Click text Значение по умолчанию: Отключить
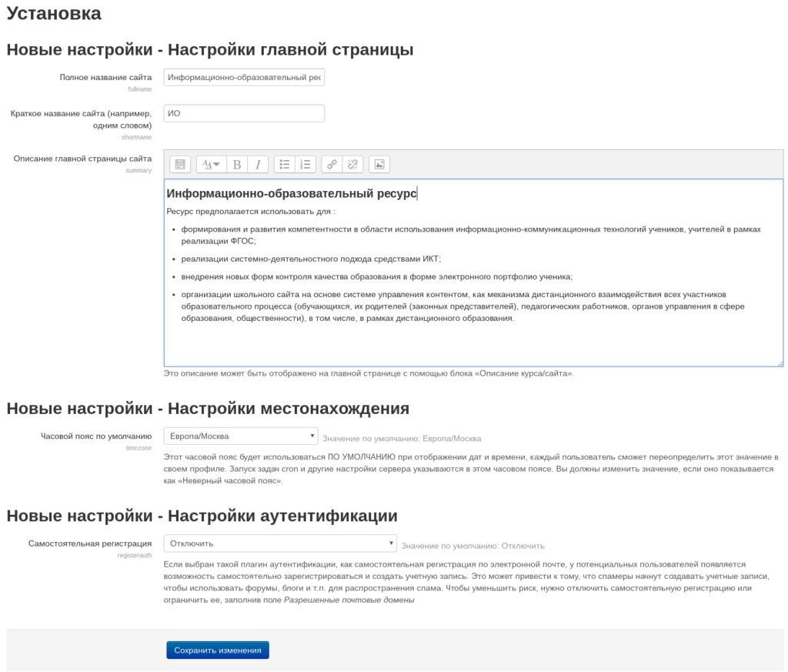 point(473,546)
